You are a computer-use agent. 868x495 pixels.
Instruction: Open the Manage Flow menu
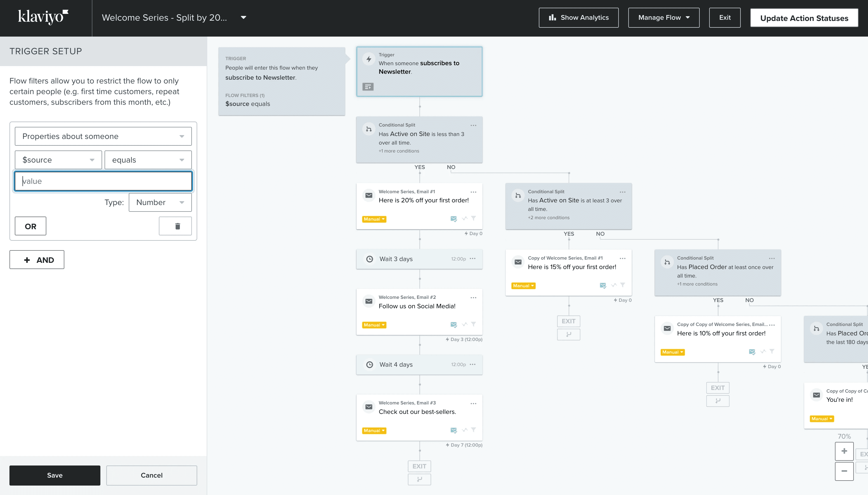coord(663,18)
